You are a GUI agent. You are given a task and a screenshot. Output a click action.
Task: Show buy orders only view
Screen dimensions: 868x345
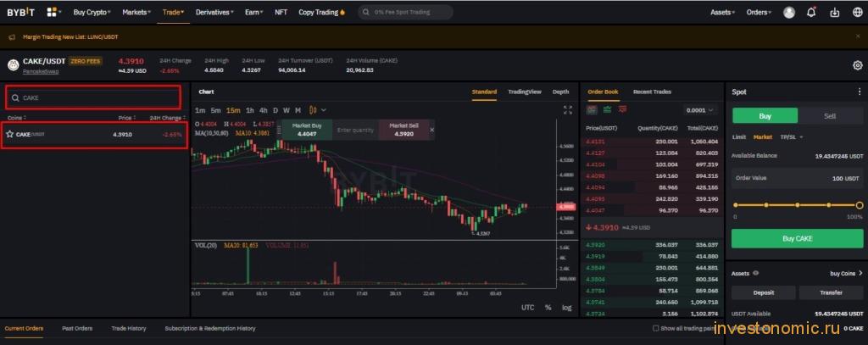click(x=607, y=109)
